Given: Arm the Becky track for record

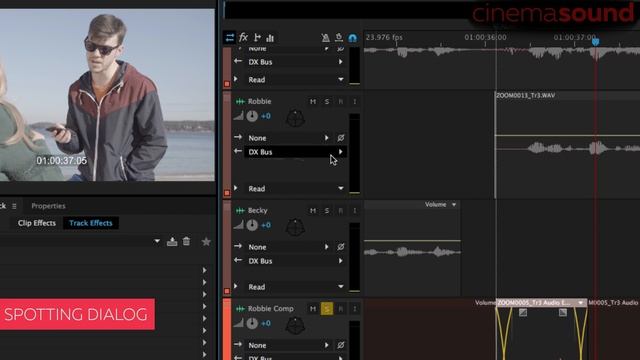Looking at the screenshot, I should click(341, 211).
